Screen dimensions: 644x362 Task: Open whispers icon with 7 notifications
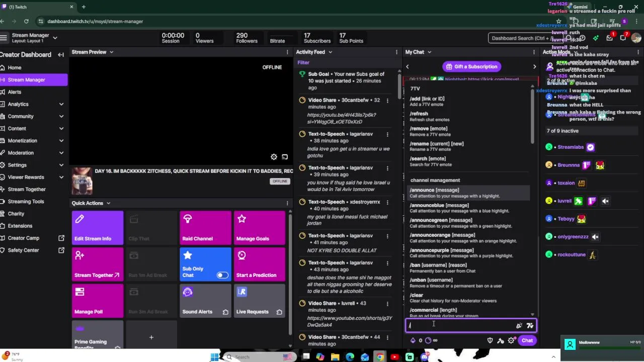tap(623, 38)
